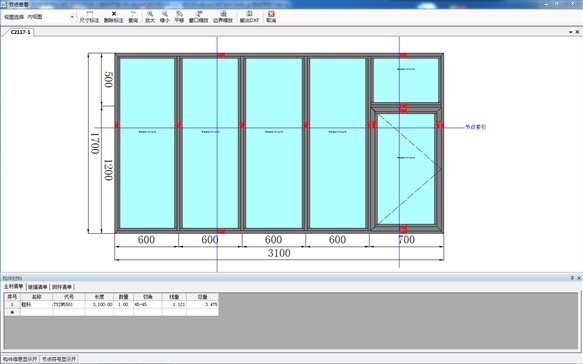Activate the 查询 query tool
The height and width of the screenshot is (364, 583).
(x=133, y=17)
